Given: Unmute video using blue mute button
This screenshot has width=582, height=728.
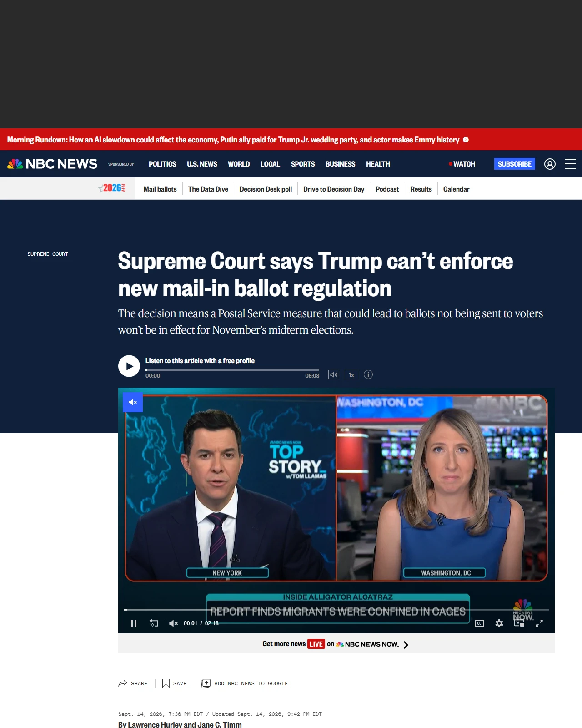Looking at the screenshot, I should tap(133, 402).
